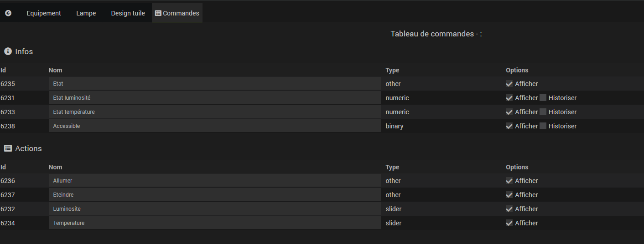Viewport: 644px width, 244px height.
Task: Click the Commandes tab list icon
Action: tap(158, 13)
